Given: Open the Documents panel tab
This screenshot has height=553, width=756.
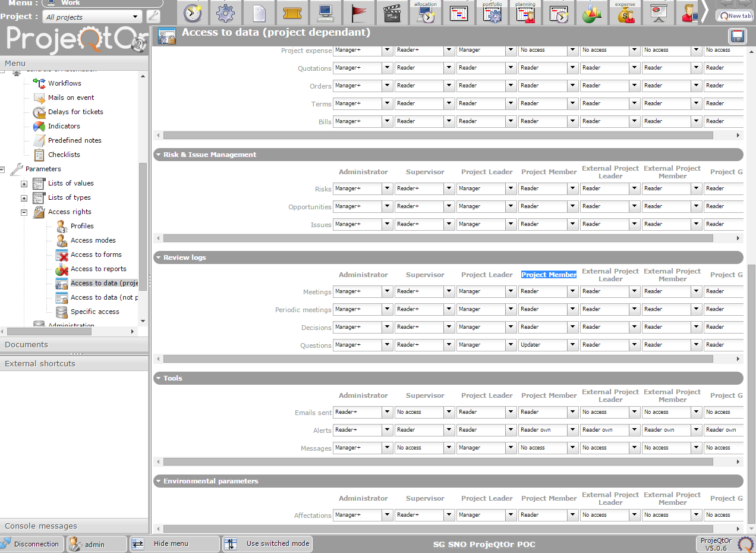Looking at the screenshot, I should pyautogui.click(x=27, y=344).
